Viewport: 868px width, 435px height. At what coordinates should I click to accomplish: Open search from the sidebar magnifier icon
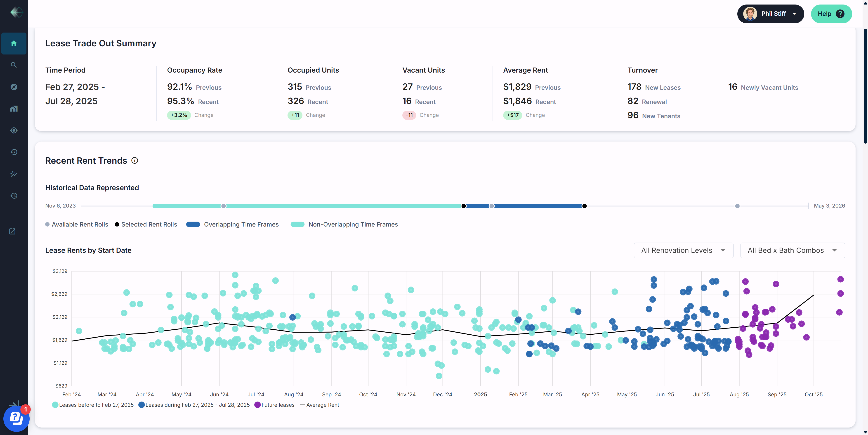tap(14, 65)
